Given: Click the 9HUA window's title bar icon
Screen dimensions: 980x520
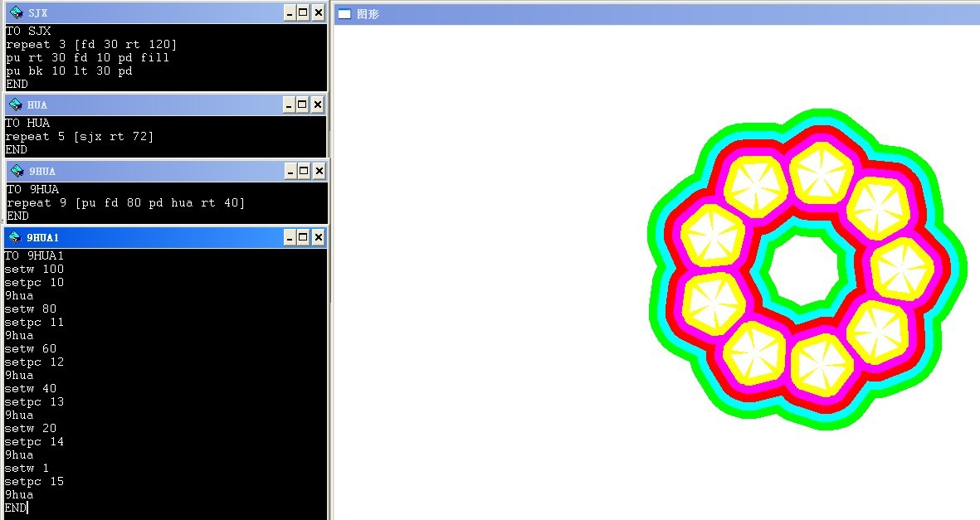Looking at the screenshot, I should (x=17, y=171).
